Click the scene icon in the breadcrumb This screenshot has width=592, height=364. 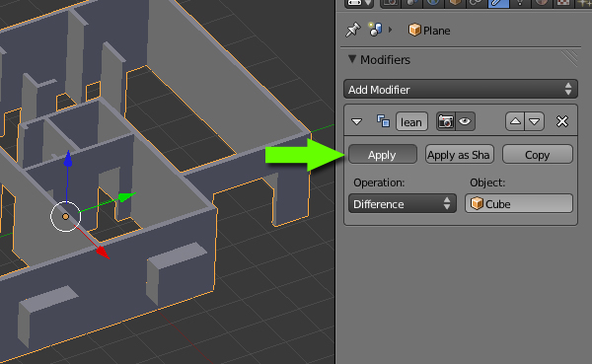(x=375, y=30)
